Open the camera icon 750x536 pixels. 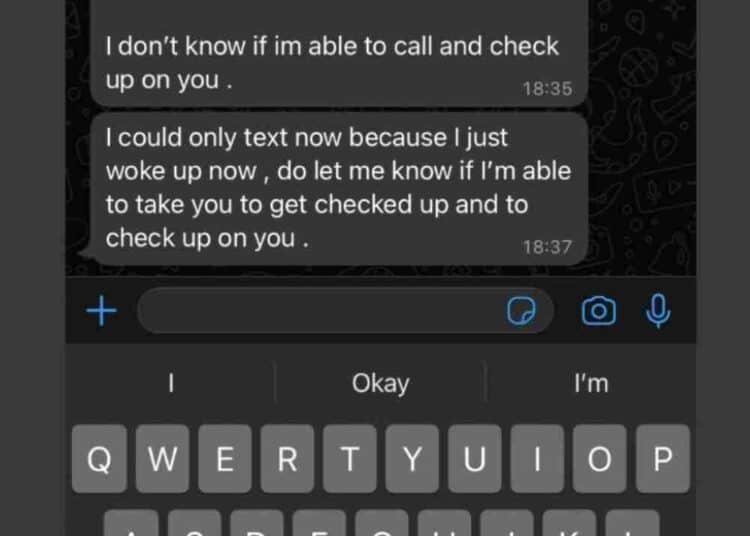tap(598, 311)
